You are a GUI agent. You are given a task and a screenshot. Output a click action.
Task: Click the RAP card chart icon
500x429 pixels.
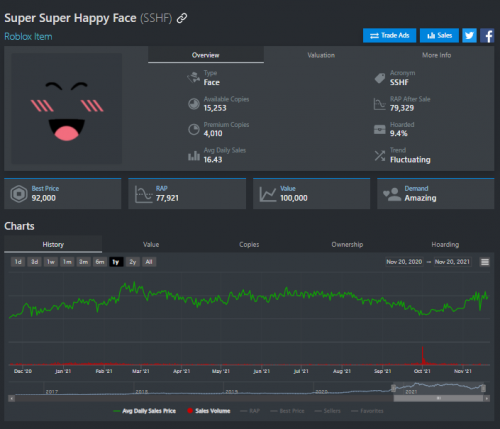pyautogui.click(x=143, y=194)
